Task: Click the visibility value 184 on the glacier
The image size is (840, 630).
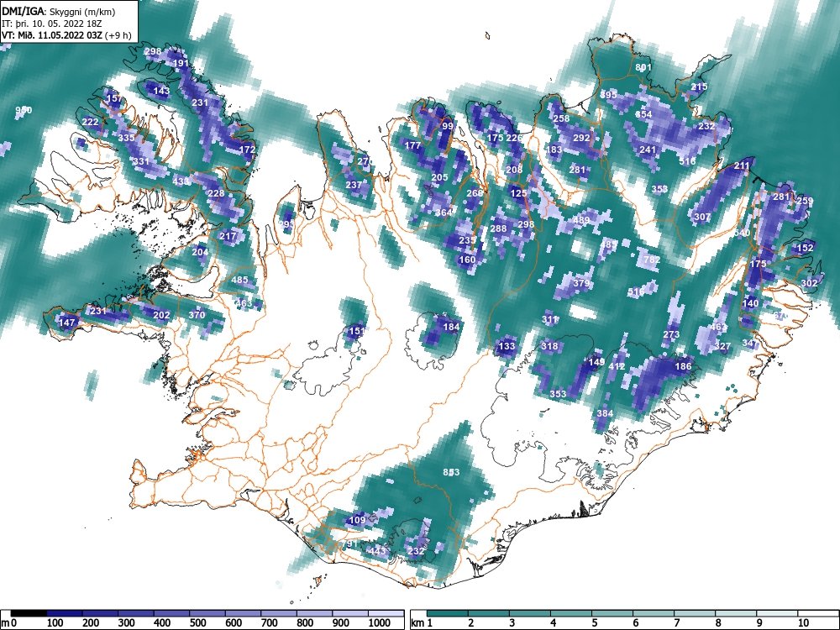Action: pos(452,327)
